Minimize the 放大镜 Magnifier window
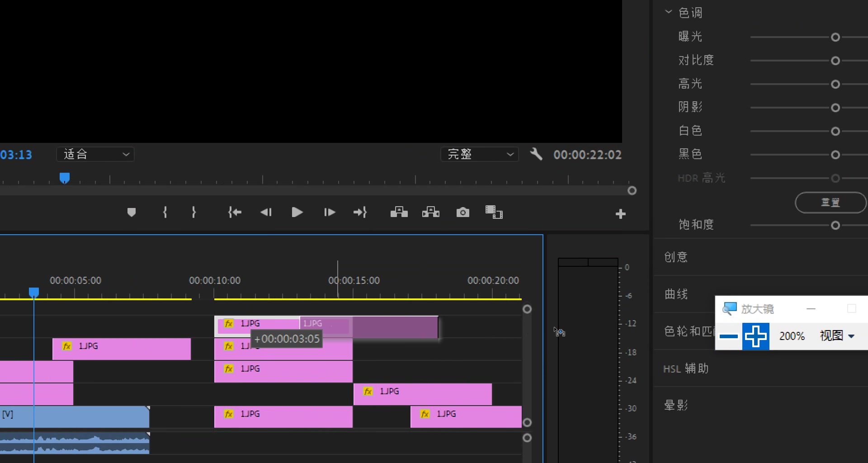 (811, 309)
